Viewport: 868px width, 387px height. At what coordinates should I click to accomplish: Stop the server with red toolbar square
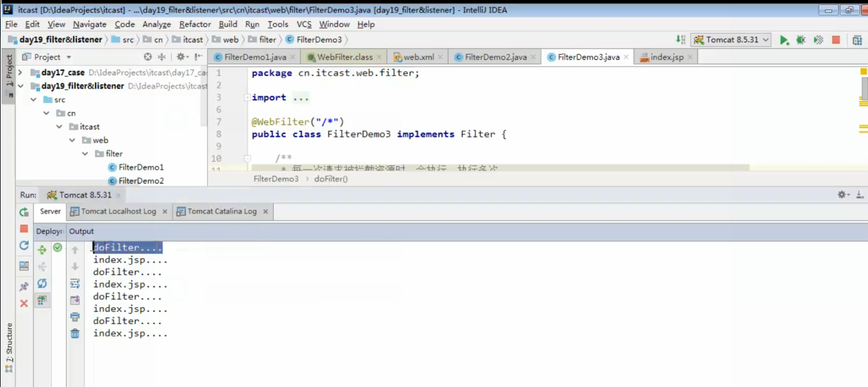tap(836, 40)
